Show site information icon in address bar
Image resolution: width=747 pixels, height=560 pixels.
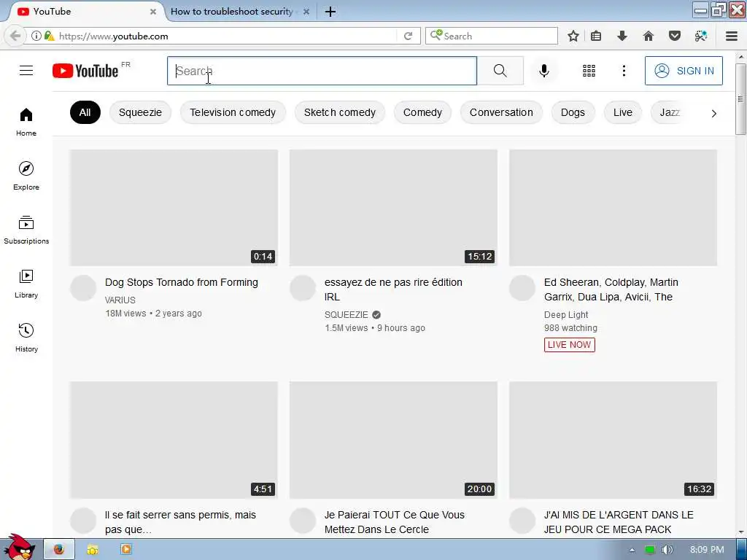tap(36, 36)
